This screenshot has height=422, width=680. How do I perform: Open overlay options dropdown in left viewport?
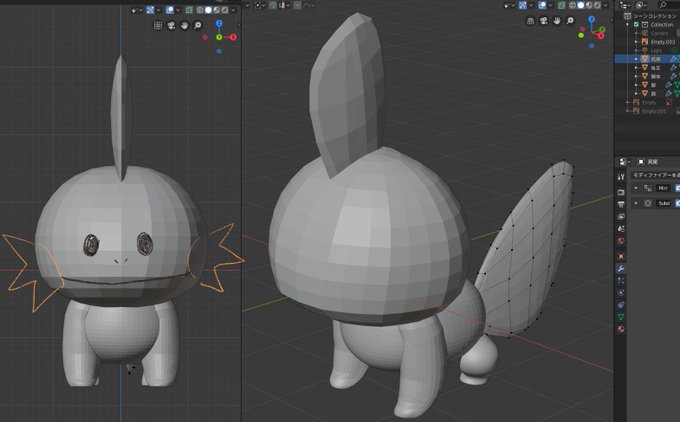coord(178,10)
